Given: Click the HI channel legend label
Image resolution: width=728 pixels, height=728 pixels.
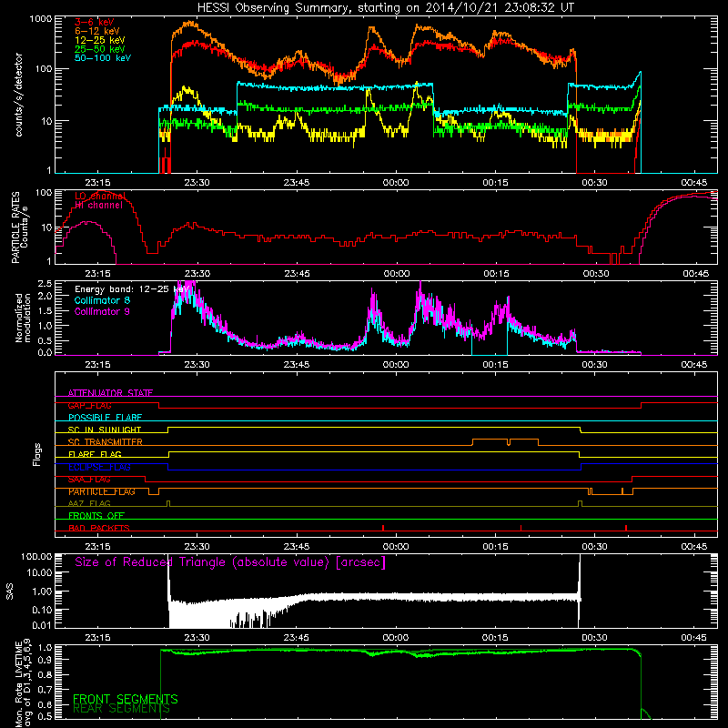Looking at the screenshot, I should (98, 206).
